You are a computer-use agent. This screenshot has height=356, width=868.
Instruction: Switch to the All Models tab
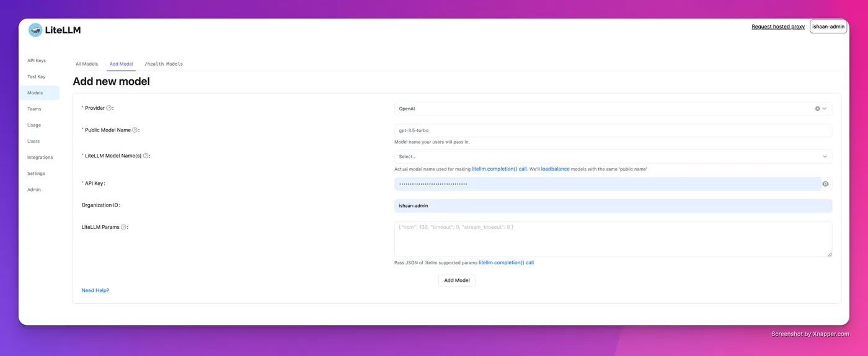coord(87,64)
